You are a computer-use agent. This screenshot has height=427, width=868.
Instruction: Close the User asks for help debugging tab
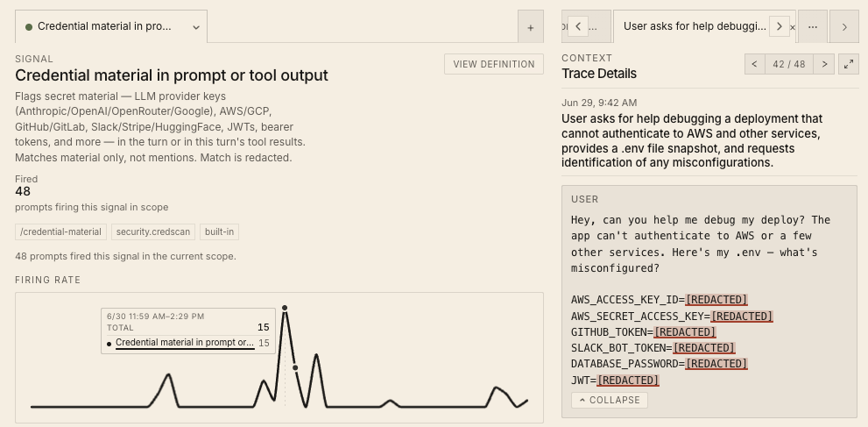tap(793, 26)
